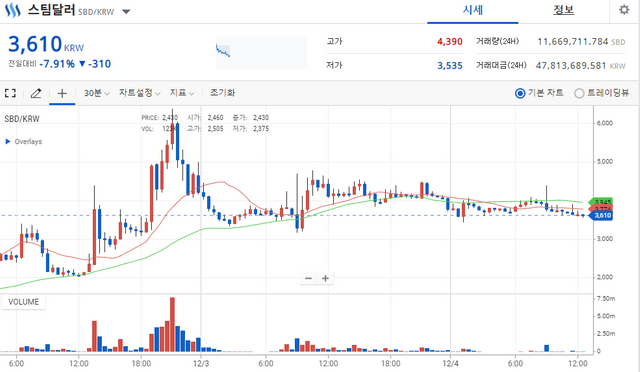Open the 30분 interval dropdown

point(96,93)
